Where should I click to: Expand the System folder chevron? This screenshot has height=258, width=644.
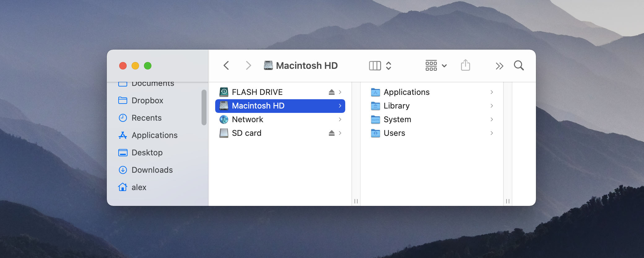pos(492,119)
